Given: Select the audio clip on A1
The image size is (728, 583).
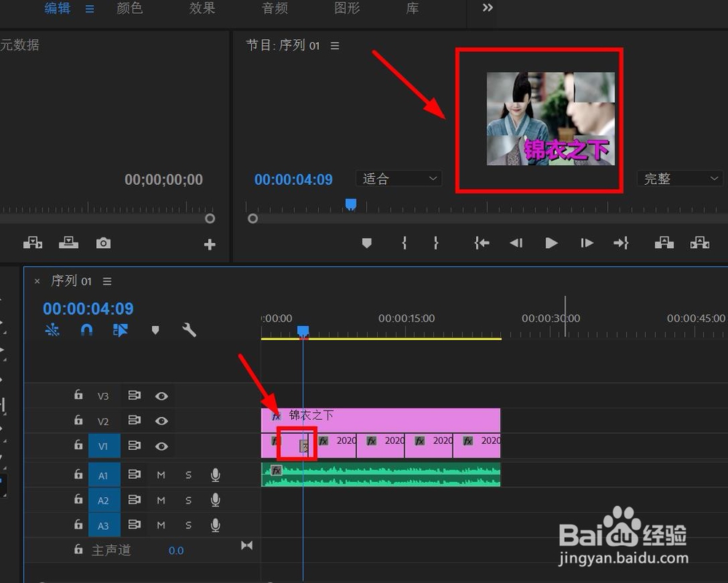Looking at the screenshot, I should point(381,475).
